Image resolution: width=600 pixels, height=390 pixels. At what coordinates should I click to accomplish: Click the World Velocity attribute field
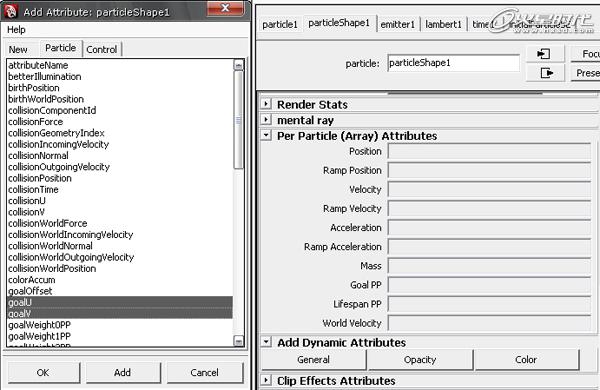coord(489,323)
